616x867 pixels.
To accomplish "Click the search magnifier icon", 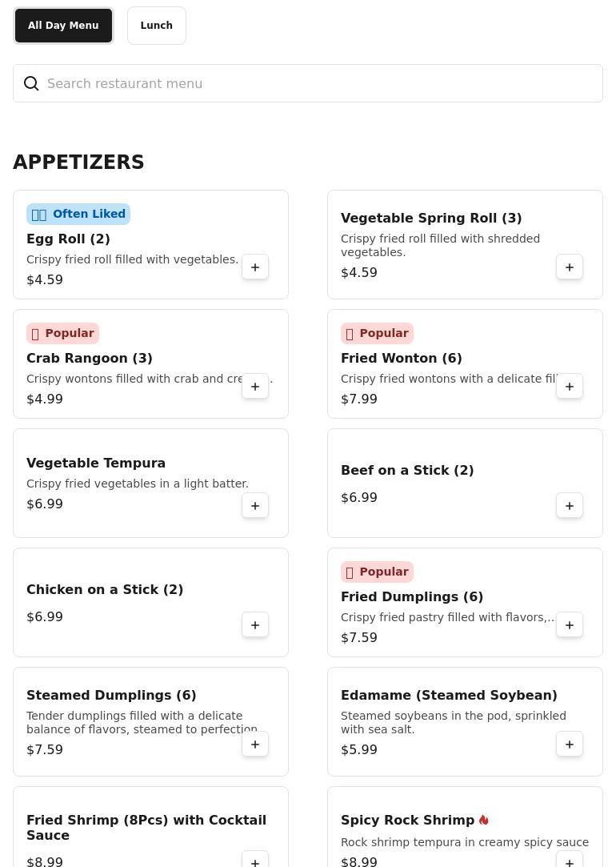I will pyautogui.click(x=31, y=83).
